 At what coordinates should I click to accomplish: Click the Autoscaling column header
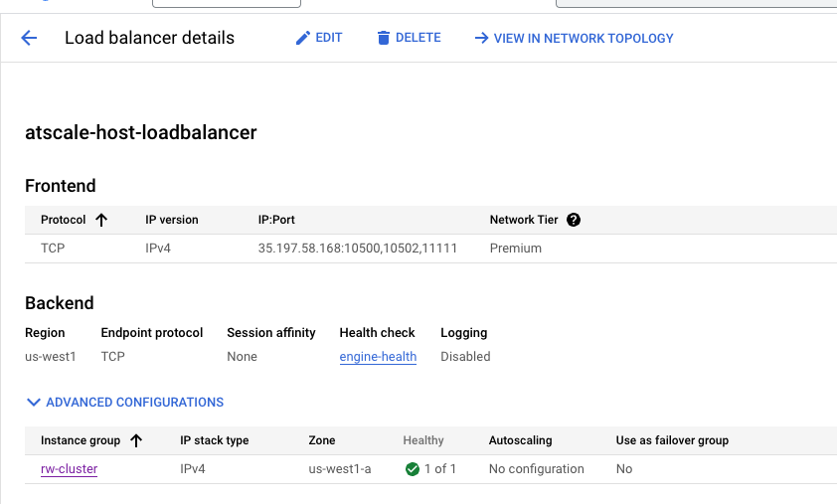[521, 440]
